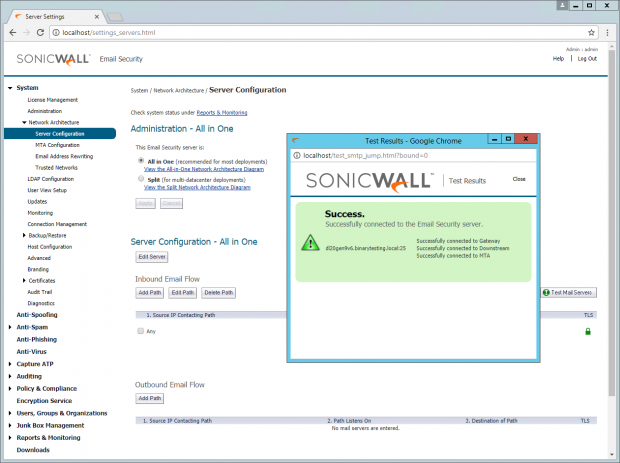Open the Anti-Virus section
Screen dimensions: 620x463
[32, 352]
